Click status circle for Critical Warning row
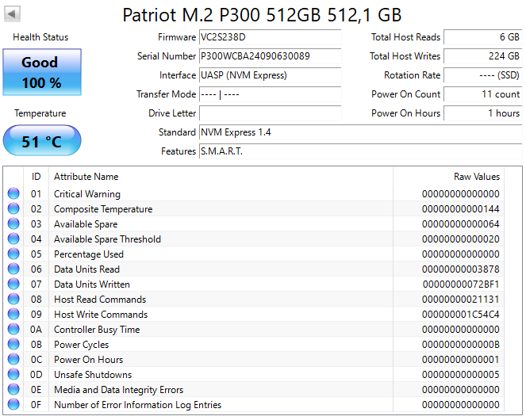Screen dimensions: 526x420 (13, 193)
